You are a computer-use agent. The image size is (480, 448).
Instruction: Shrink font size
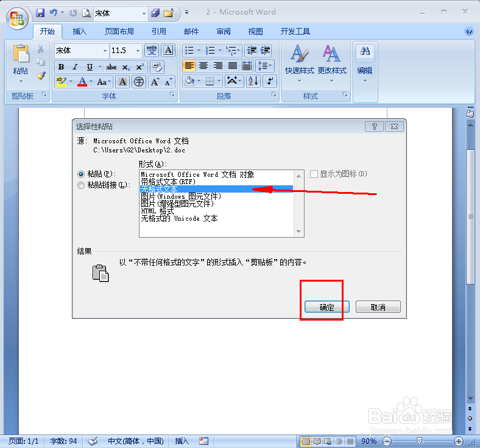(168, 82)
